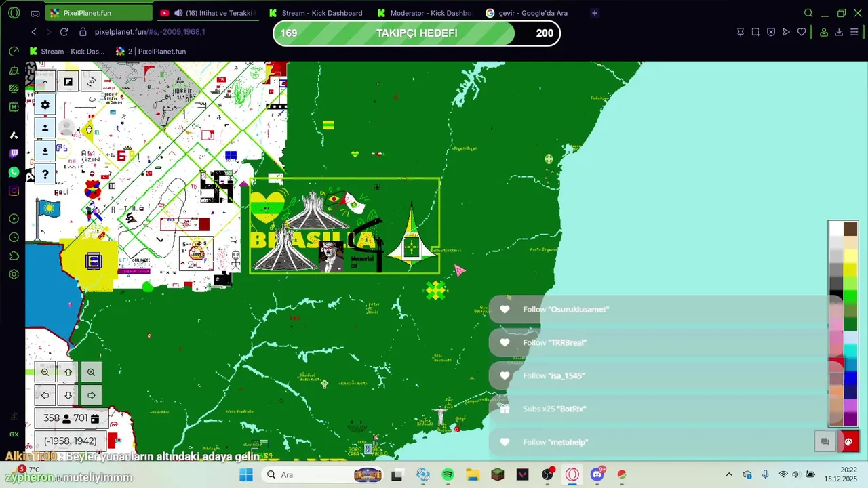This screenshot has width=868, height=488.
Task: Pick blue color in palette
Action: pyautogui.click(x=850, y=378)
